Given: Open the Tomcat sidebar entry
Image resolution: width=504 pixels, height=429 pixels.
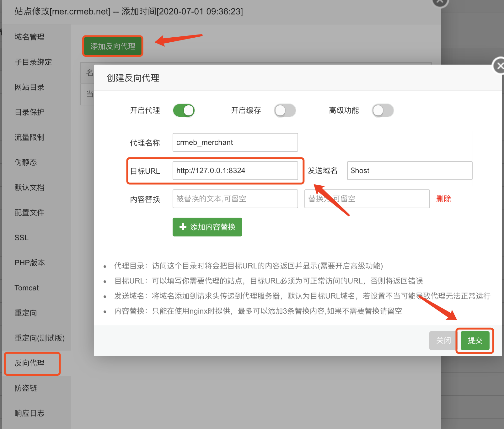Looking at the screenshot, I should pos(26,288).
